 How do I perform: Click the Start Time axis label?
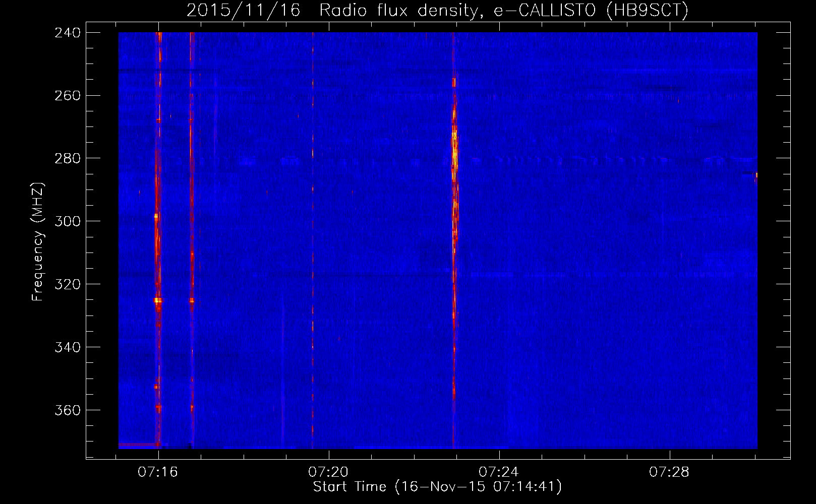click(437, 487)
